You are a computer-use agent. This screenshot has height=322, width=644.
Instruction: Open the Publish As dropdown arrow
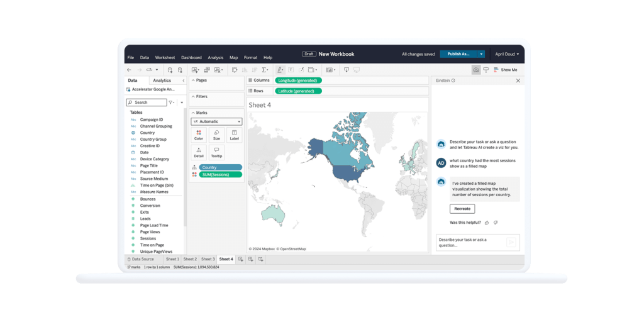tap(481, 54)
